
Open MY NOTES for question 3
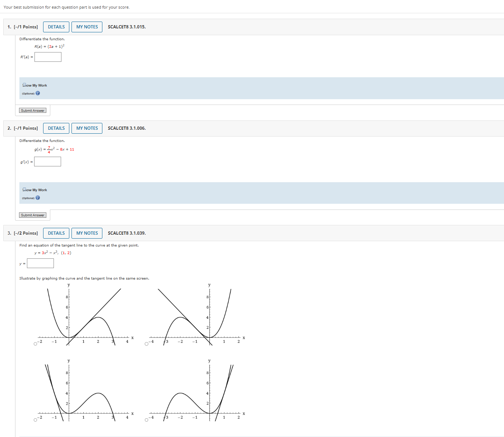point(87,233)
